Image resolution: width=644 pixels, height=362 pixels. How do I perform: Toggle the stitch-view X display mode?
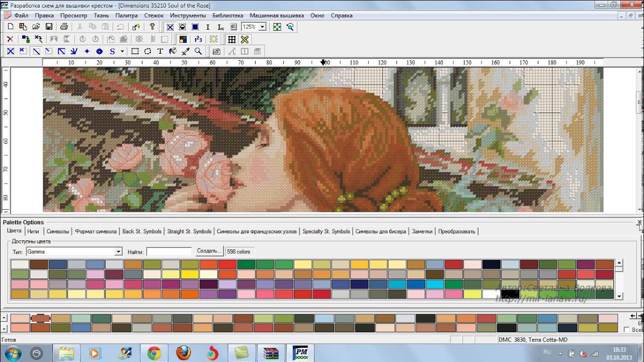pos(170,27)
